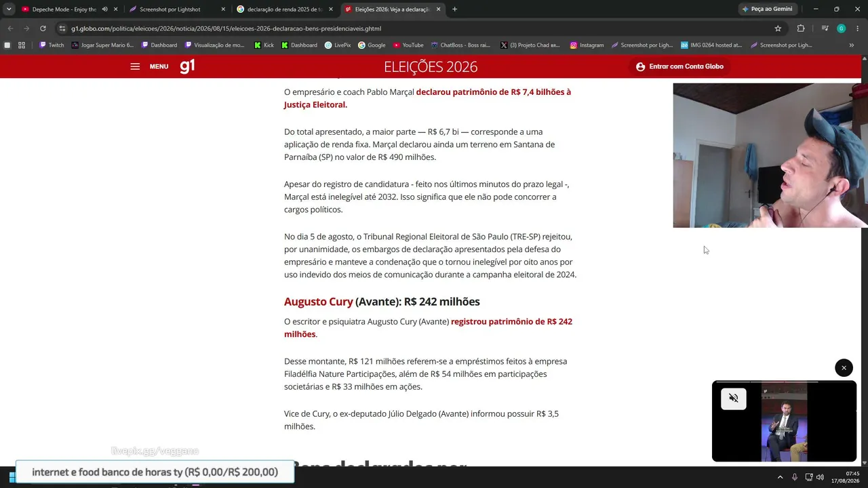The width and height of the screenshot is (868, 488).
Task: Close the Depeche Mode tab
Action: click(116, 9)
